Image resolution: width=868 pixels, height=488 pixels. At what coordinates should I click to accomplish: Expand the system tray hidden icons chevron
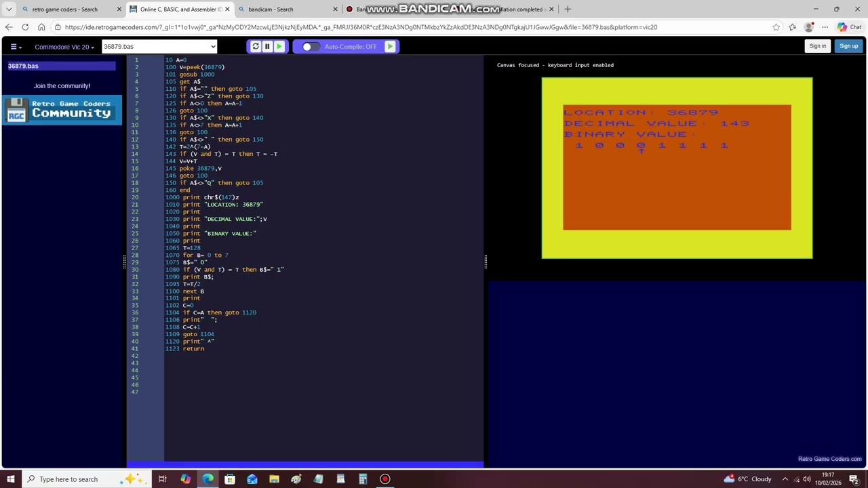tap(785, 479)
